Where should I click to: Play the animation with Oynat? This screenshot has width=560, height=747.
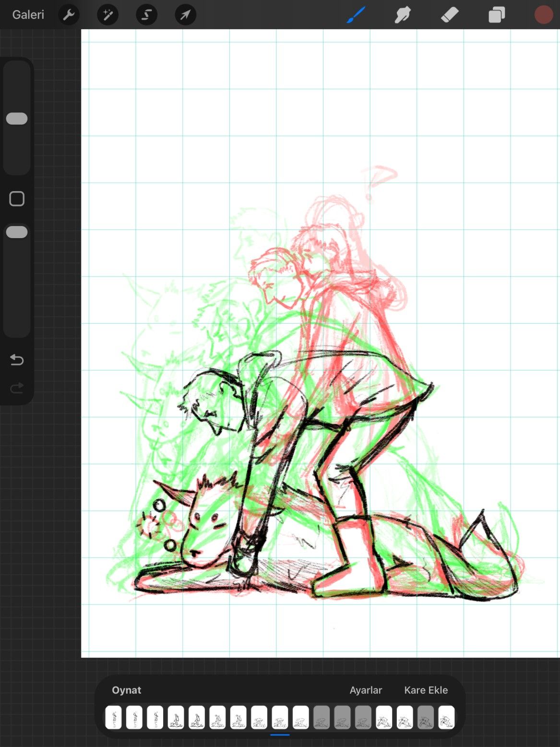point(127,690)
